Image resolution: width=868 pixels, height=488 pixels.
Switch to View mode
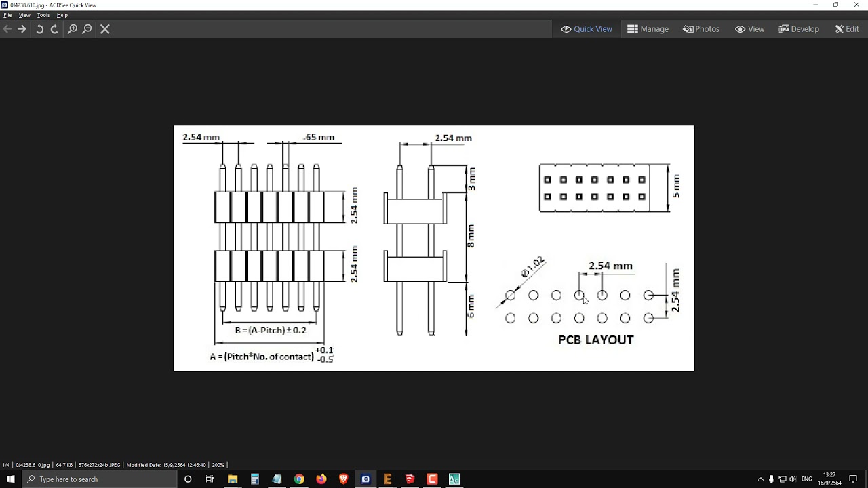(x=750, y=29)
